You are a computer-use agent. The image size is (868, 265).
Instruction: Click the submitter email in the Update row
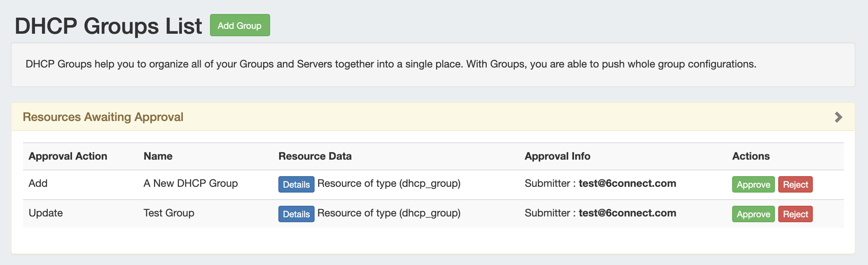(x=627, y=213)
